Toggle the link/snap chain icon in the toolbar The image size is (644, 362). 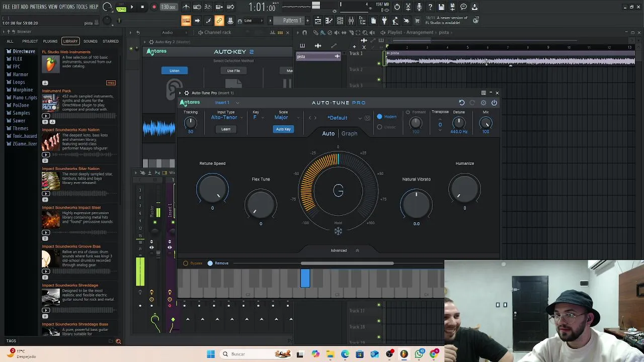point(219,21)
